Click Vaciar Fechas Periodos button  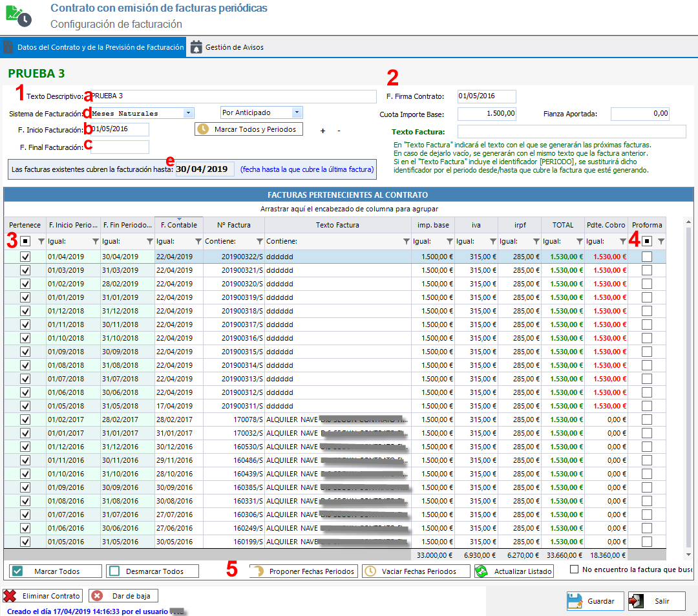click(416, 571)
